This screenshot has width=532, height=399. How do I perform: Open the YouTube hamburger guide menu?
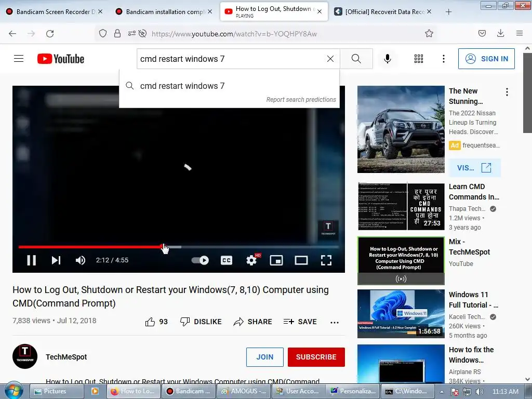pos(19,59)
